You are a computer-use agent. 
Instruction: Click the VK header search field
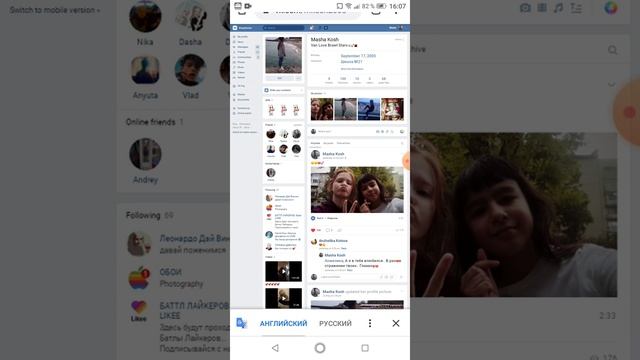point(283,28)
